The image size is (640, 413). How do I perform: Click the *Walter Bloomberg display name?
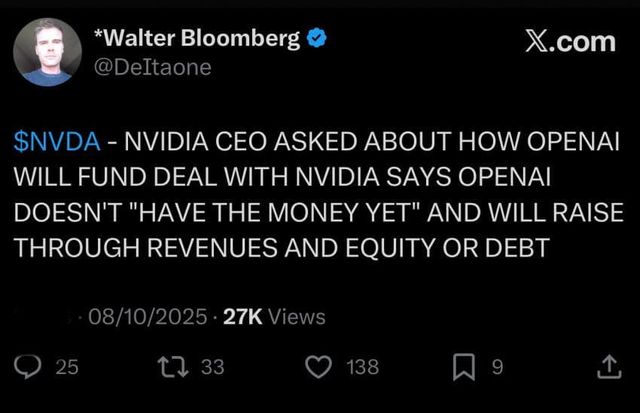pos(196,39)
